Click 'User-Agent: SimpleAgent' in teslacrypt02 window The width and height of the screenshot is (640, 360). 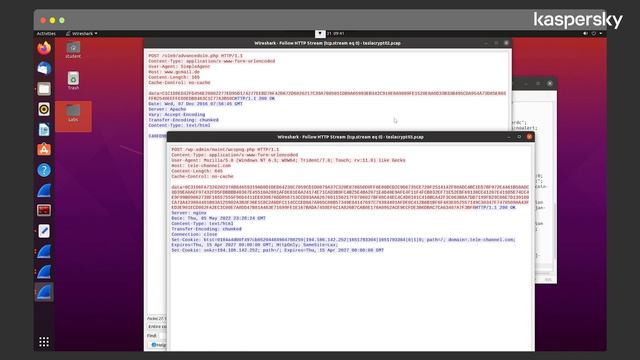(x=179, y=67)
